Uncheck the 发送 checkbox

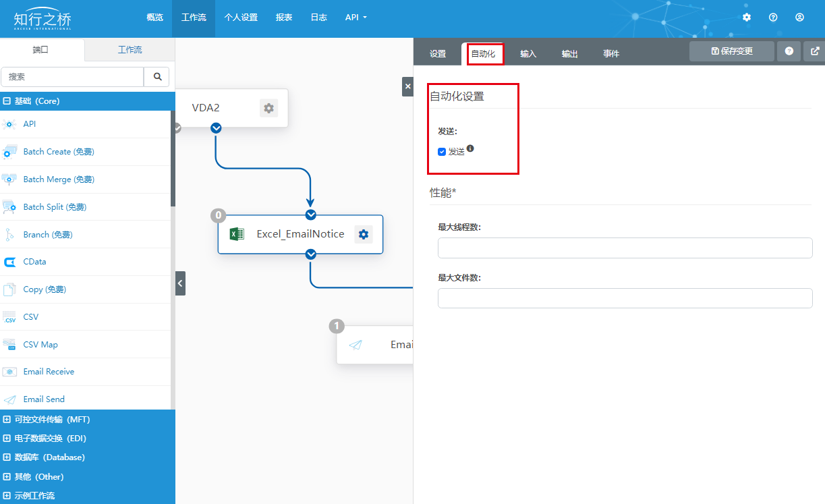click(442, 152)
